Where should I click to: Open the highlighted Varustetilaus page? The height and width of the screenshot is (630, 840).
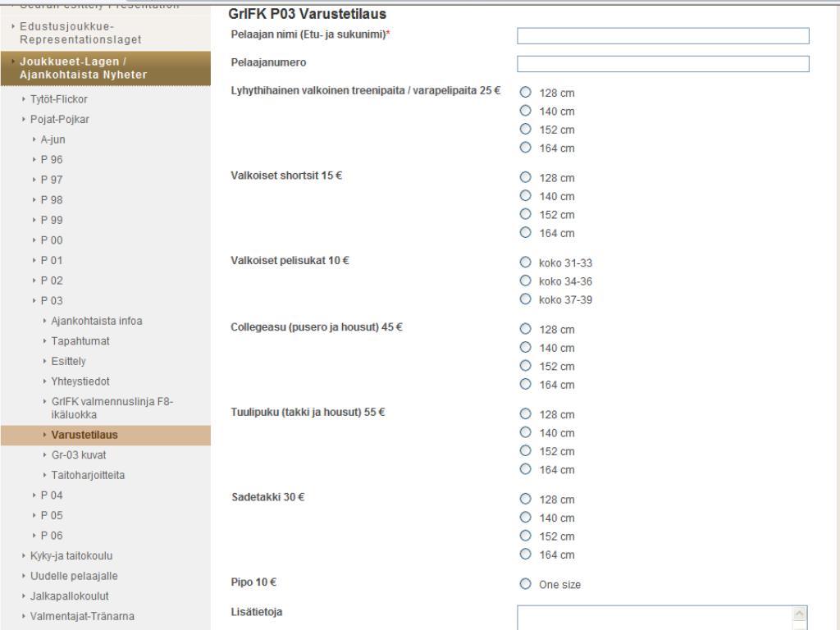pos(106,435)
